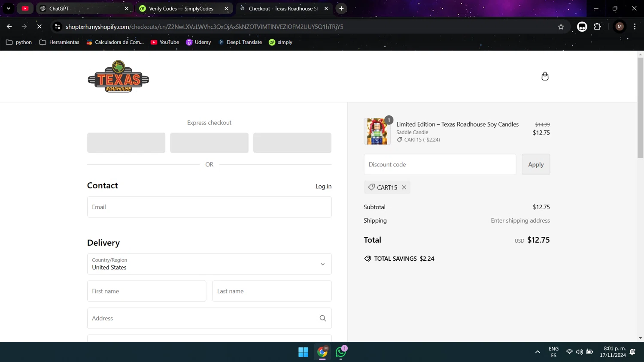Show hidden system tray icons
Image resolution: width=644 pixels, height=362 pixels.
coord(538,352)
